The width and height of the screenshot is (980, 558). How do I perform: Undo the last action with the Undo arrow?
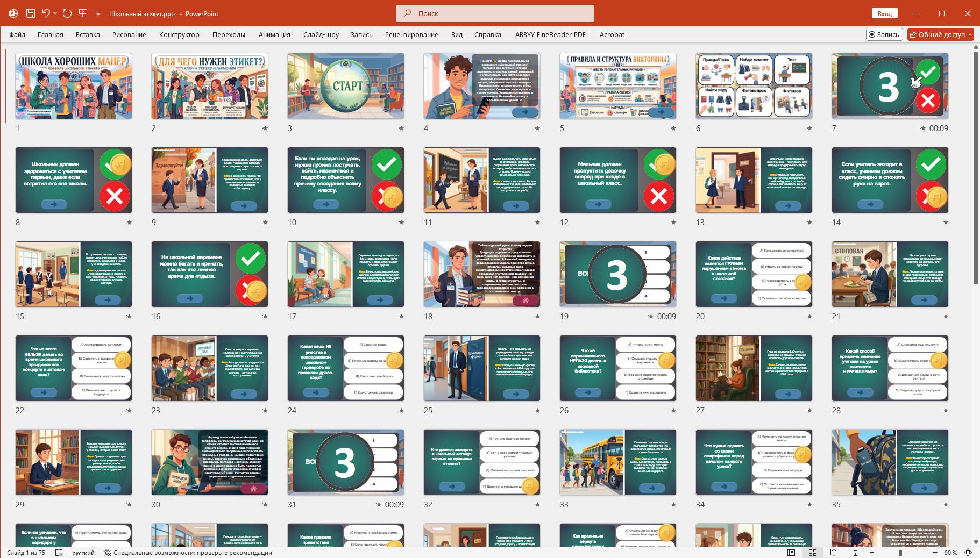pos(46,13)
